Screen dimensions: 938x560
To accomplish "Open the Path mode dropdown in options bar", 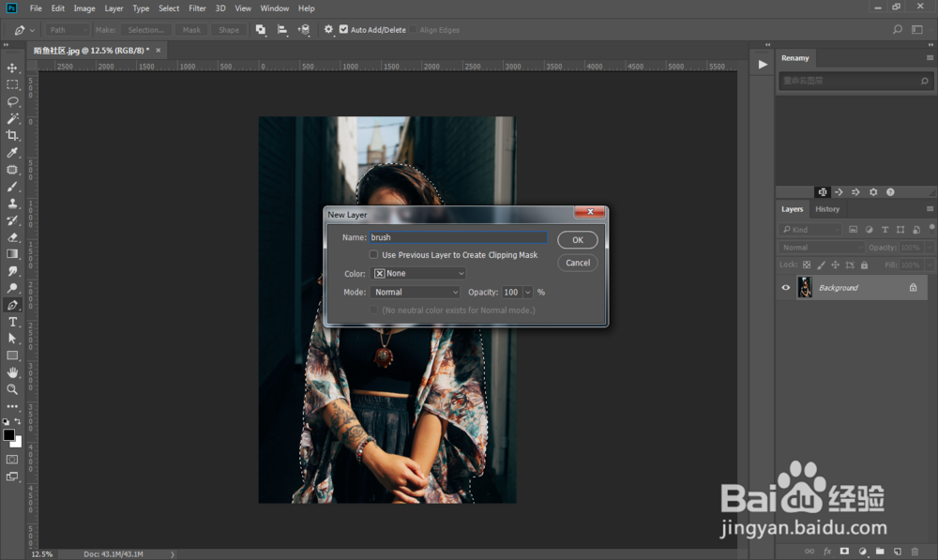I will (x=68, y=29).
